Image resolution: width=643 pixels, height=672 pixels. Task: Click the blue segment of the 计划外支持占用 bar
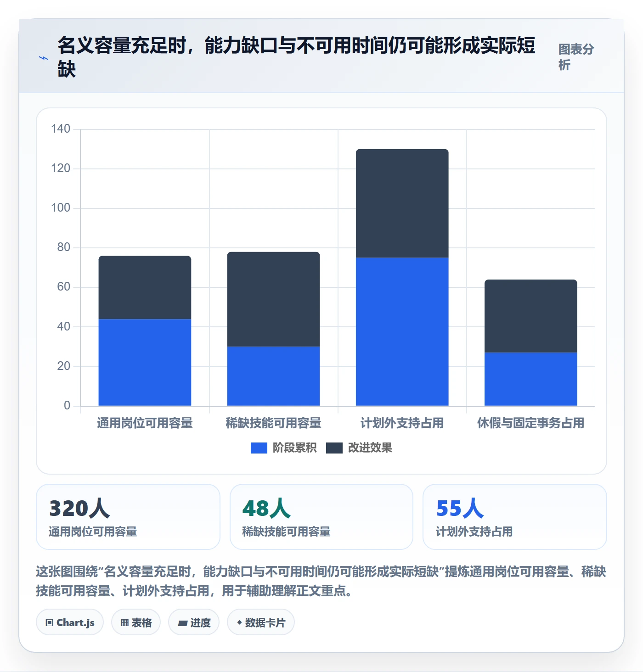[x=402, y=332]
